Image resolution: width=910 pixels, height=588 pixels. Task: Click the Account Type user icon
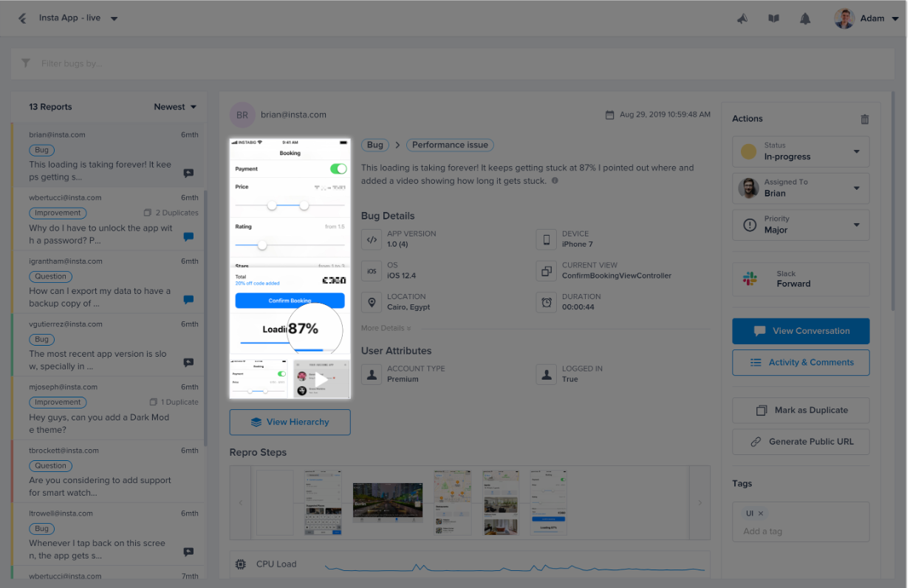[372, 375]
